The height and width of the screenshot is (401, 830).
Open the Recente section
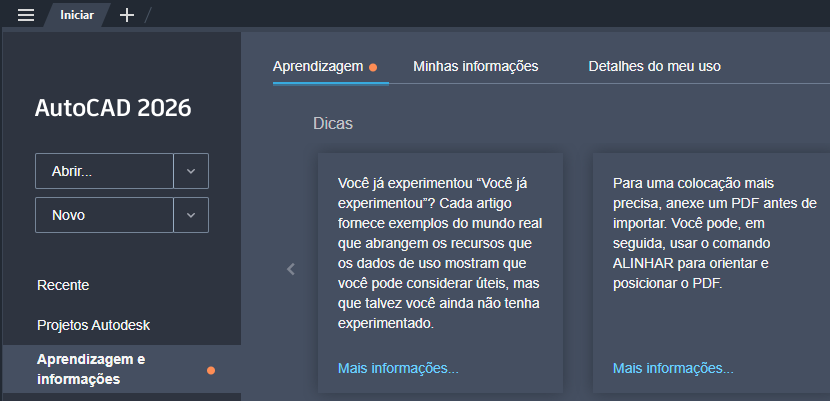click(63, 285)
